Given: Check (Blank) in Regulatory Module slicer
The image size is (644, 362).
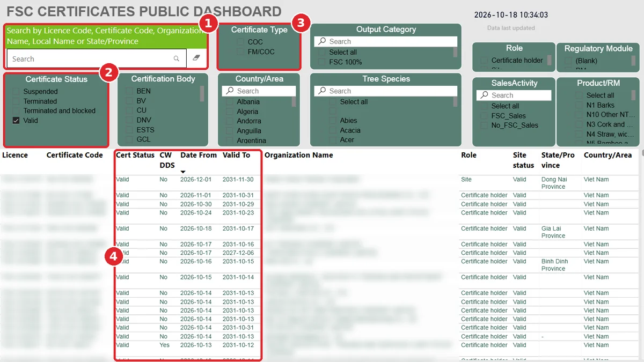Looking at the screenshot, I should 569,61.
